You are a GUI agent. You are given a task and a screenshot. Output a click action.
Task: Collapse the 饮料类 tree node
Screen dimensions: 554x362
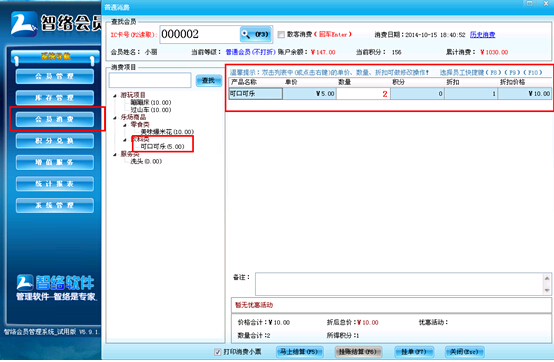125,140
